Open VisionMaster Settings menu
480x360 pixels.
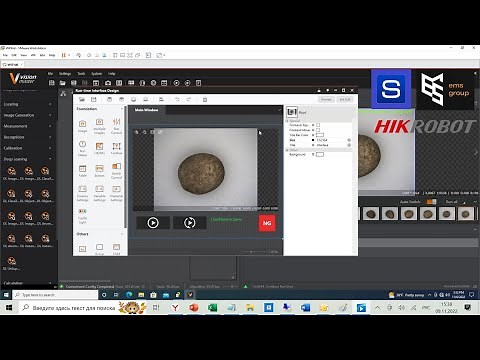pyautogui.click(x=65, y=74)
